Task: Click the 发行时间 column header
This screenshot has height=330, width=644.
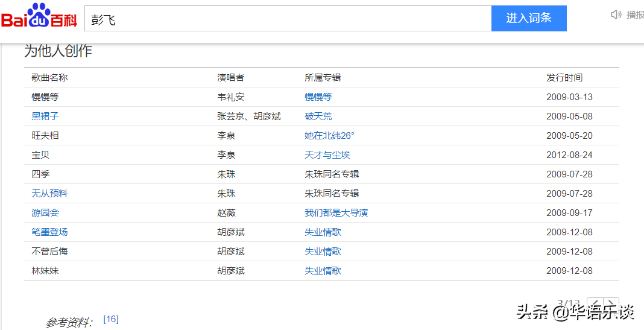Action: [x=564, y=77]
